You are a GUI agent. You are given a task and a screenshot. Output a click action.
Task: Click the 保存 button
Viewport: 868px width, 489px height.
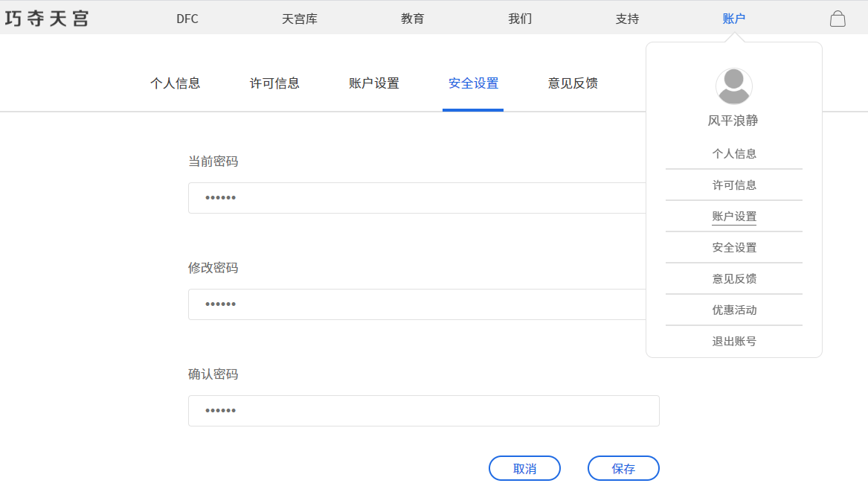pos(623,469)
